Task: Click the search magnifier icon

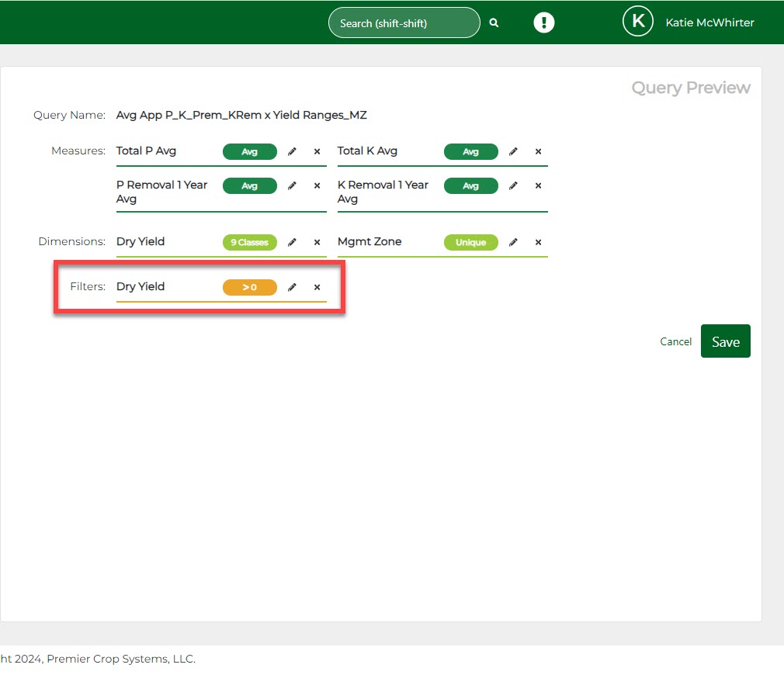Action: (x=494, y=23)
